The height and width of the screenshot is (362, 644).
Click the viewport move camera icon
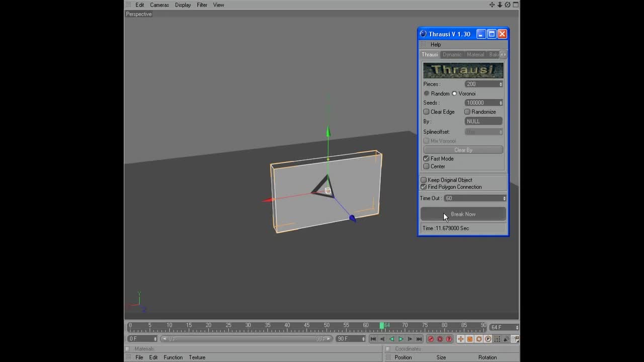tap(492, 5)
